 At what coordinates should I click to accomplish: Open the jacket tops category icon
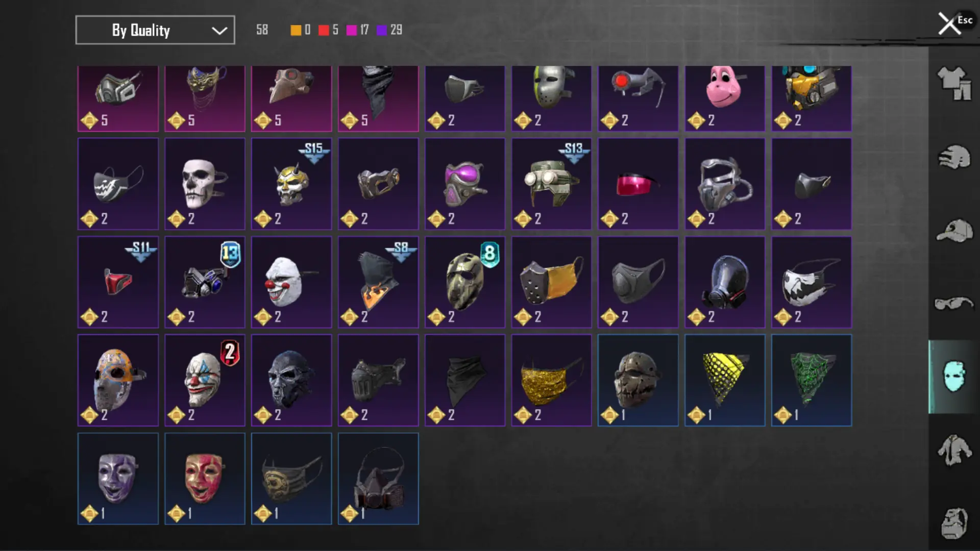tap(954, 450)
